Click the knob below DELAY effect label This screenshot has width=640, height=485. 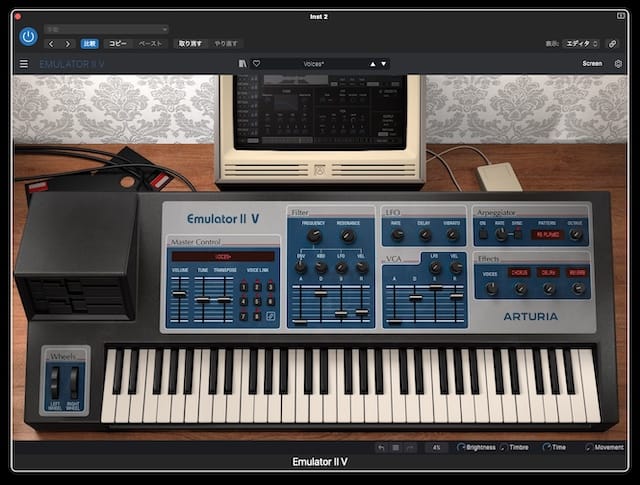[549, 289]
